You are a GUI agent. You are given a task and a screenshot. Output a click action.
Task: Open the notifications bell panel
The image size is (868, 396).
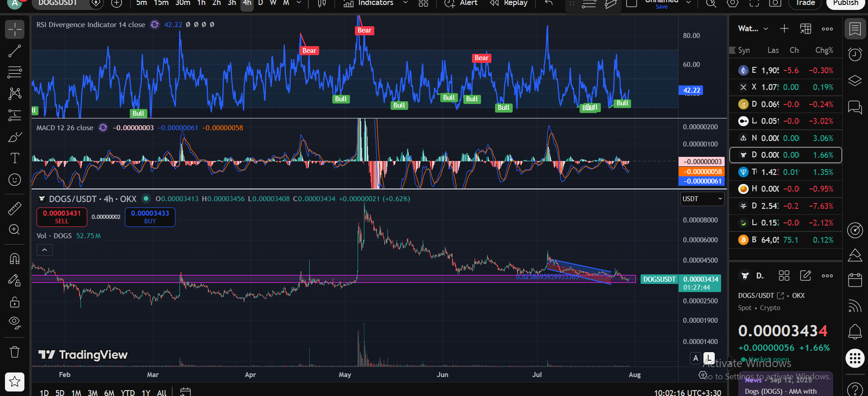(855, 332)
